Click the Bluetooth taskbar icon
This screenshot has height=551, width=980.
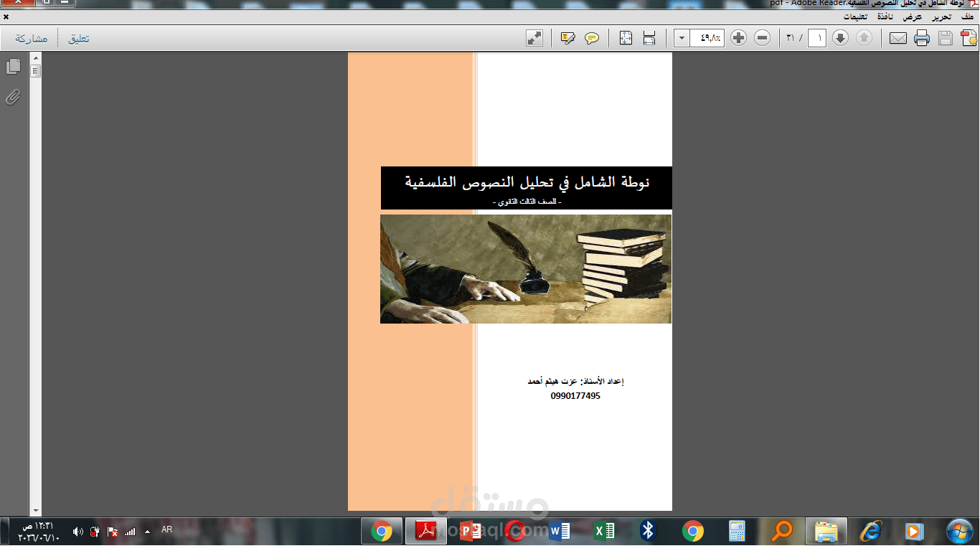click(x=649, y=531)
